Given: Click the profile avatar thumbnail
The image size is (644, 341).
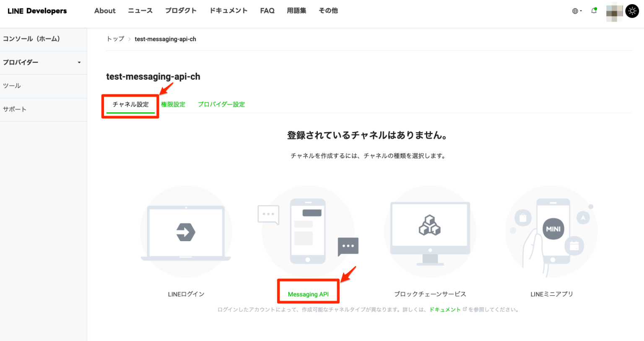Looking at the screenshot, I should click(614, 12).
